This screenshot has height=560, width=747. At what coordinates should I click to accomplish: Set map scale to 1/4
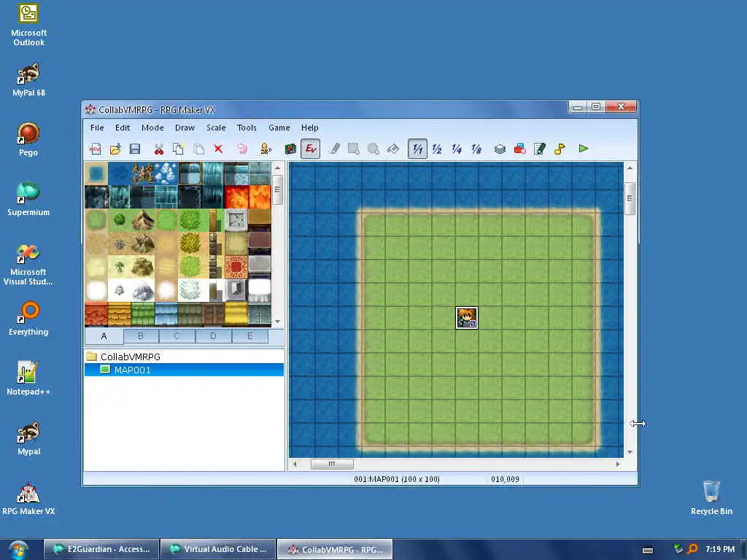(457, 149)
